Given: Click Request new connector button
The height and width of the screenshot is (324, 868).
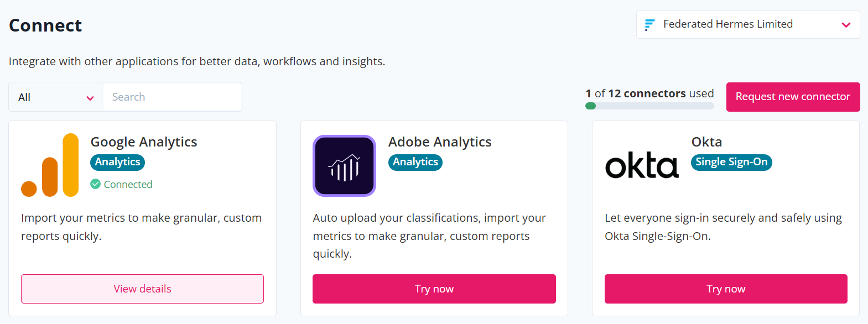Looking at the screenshot, I should (x=793, y=97).
